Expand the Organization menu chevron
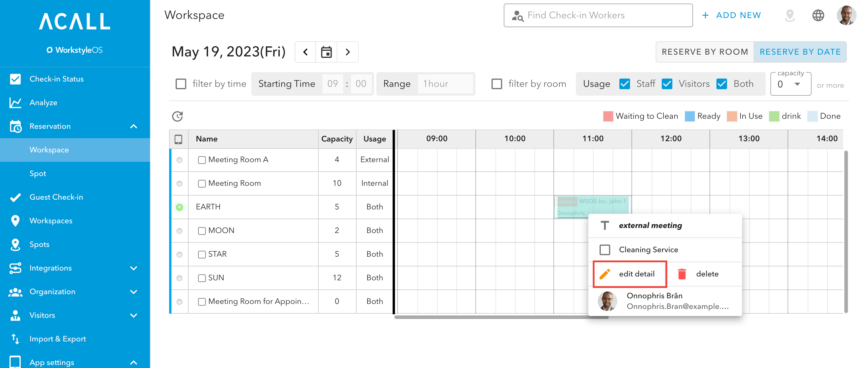The height and width of the screenshot is (368, 868). 133,292
